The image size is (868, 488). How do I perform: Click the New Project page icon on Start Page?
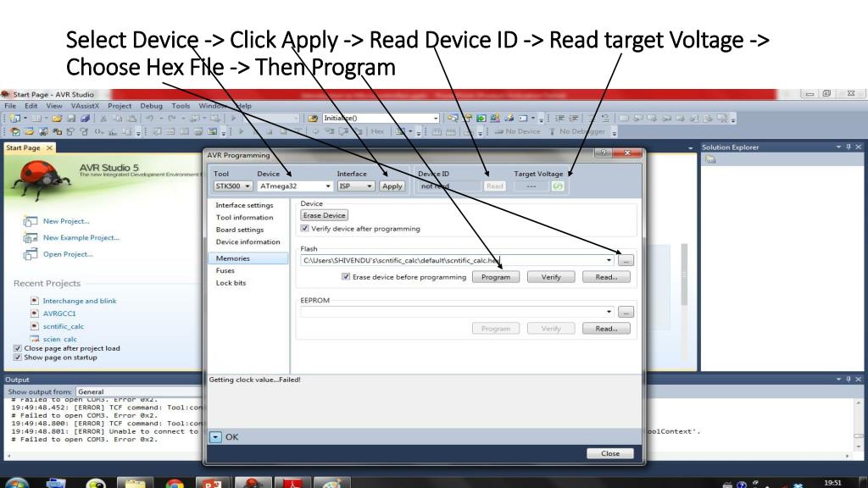[30, 221]
